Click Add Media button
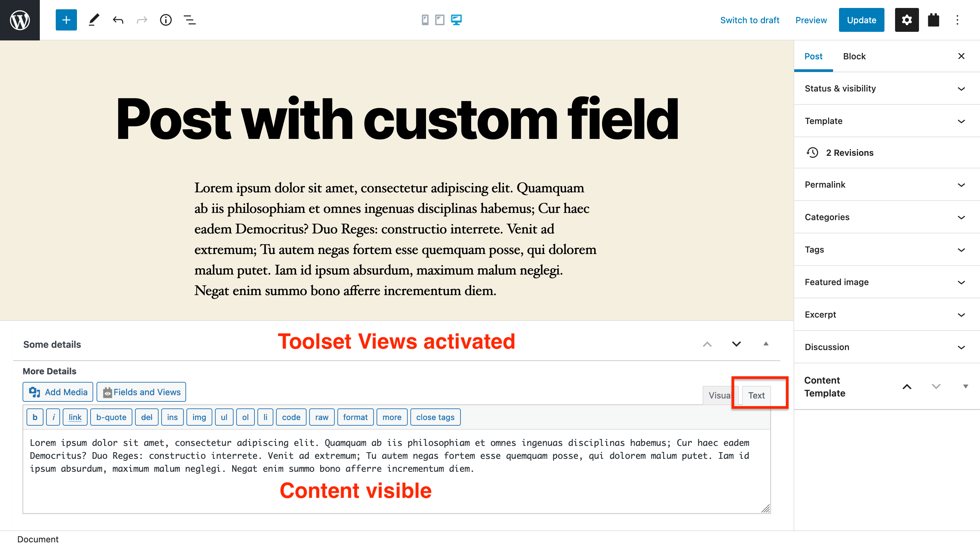 58,392
